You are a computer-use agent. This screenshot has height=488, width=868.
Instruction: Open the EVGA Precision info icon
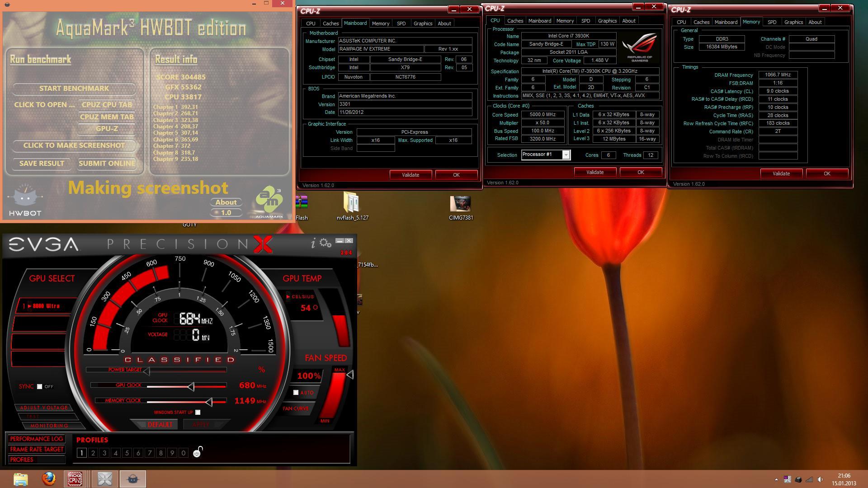[x=313, y=244]
